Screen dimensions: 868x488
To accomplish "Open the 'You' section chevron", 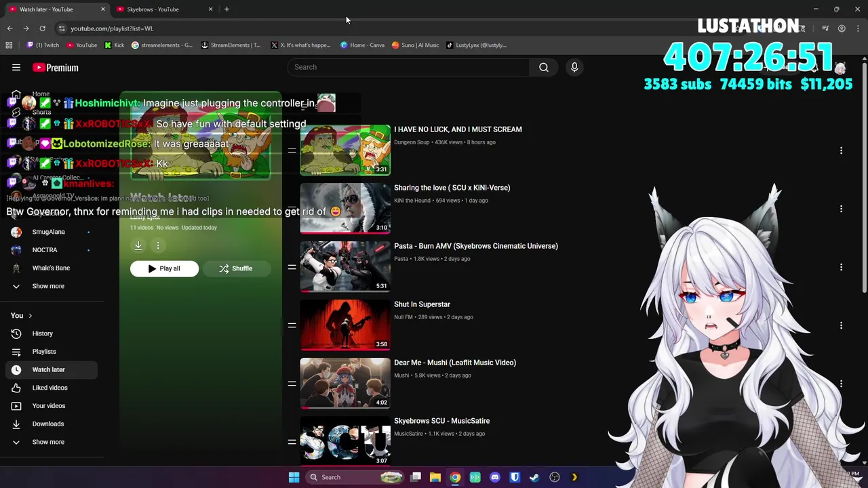I will (30, 316).
